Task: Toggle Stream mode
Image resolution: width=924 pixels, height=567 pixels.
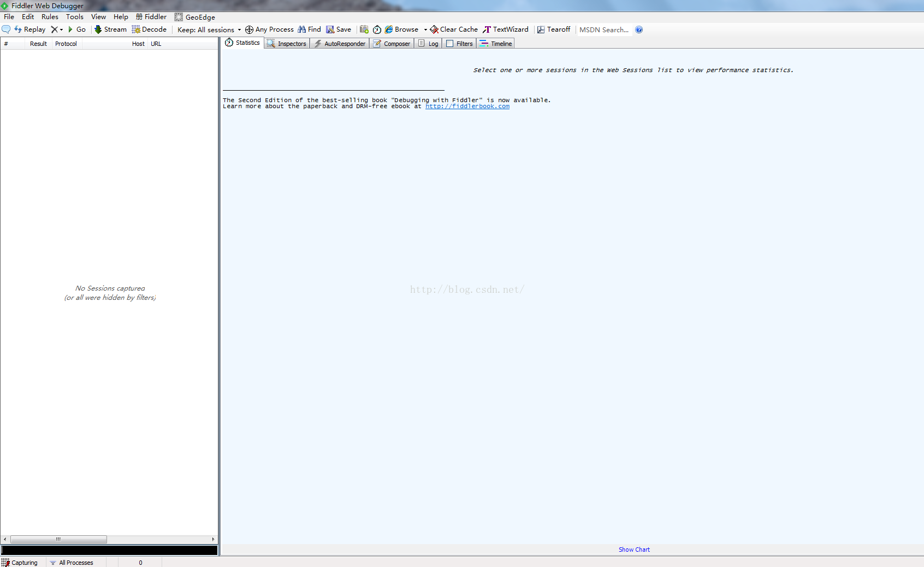Action: pyautogui.click(x=110, y=29)
